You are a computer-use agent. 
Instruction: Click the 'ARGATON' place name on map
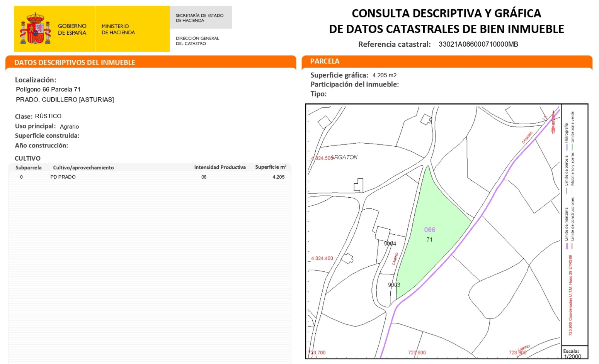(x=345, y=157)
